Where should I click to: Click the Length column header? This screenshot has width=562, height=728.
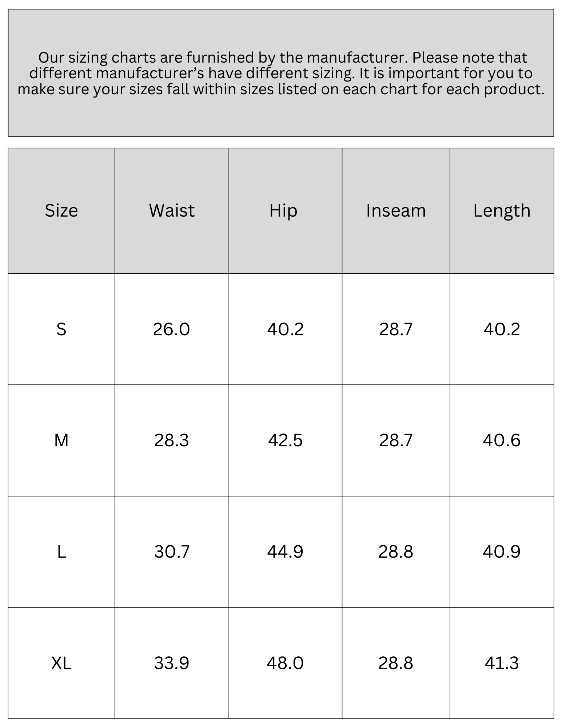[x=502, y=211]
